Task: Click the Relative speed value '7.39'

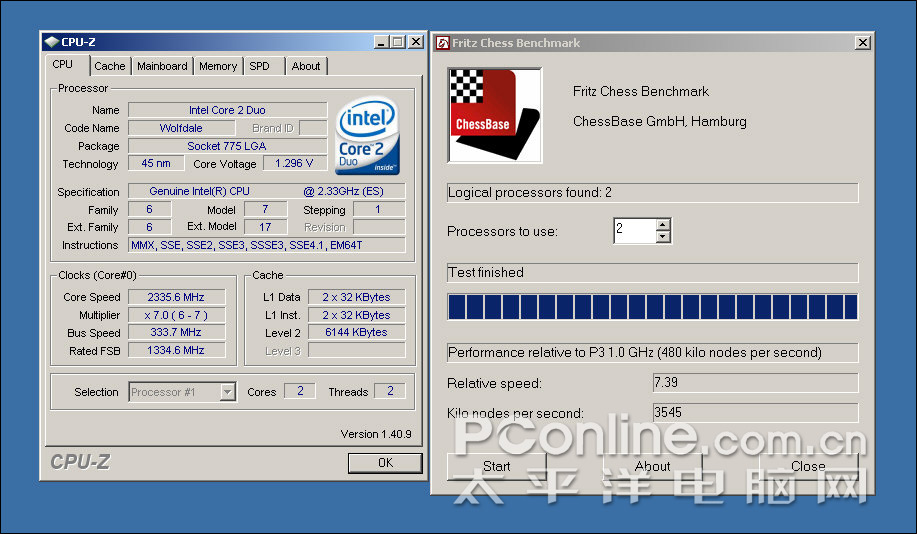Action: pyautogui.click(x=756, y=383)
